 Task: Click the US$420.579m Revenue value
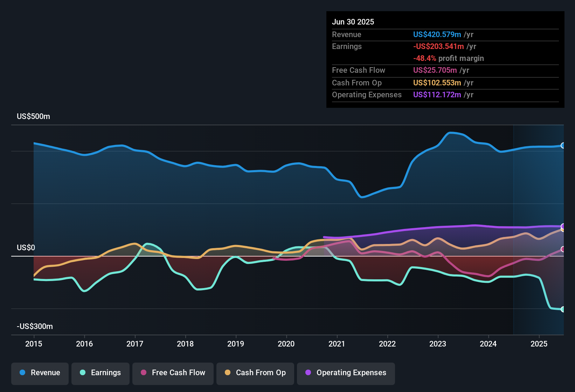tap(437, 35)
